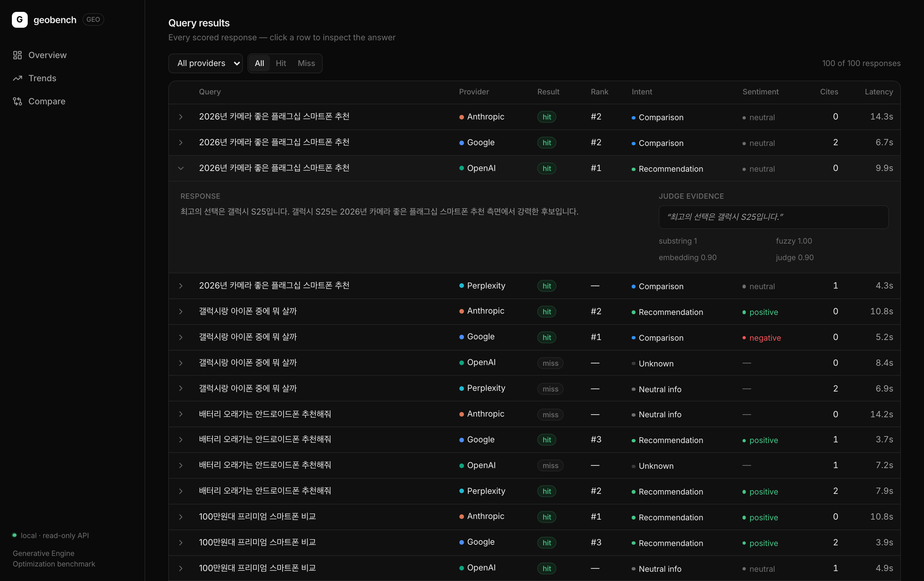
Task: Click the '100 of 100 responses' count
Action: pyautogui.click(x=861, y=63)
